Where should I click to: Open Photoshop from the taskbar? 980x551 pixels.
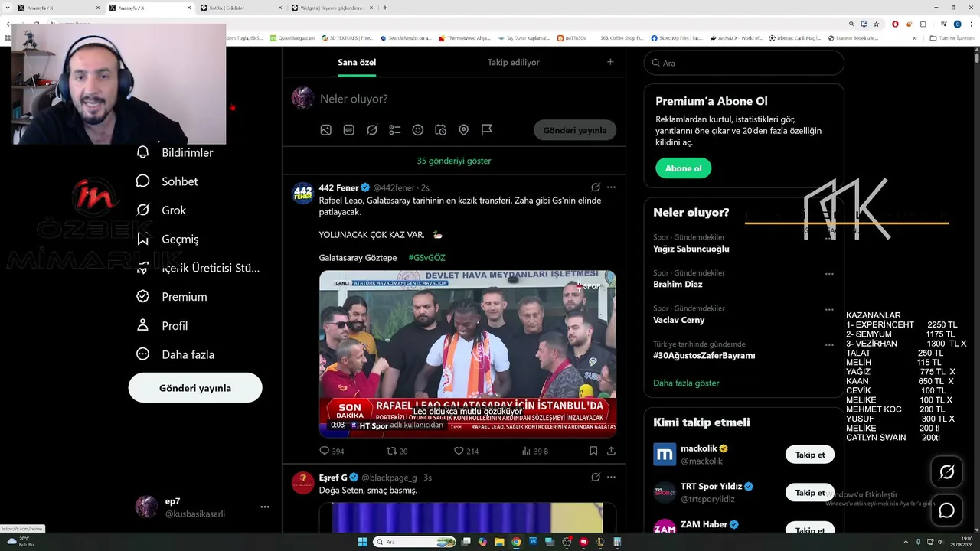tap(534, 542)
